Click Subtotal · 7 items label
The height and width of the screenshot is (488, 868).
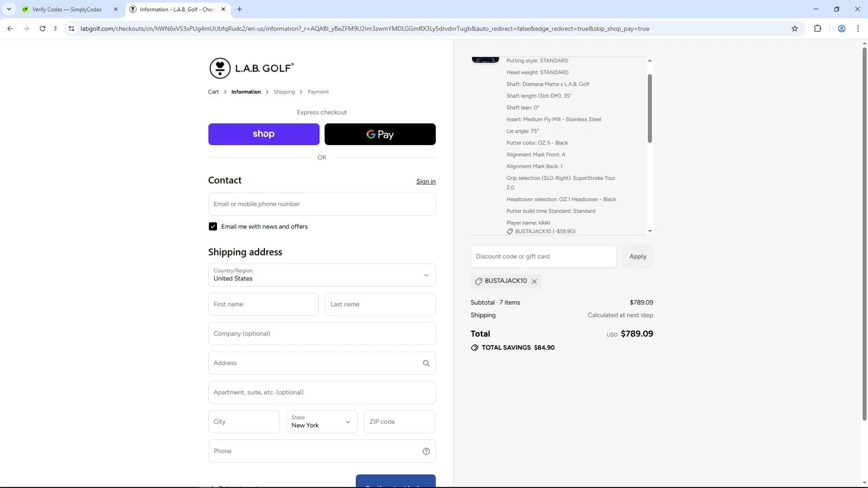point(495,302)
